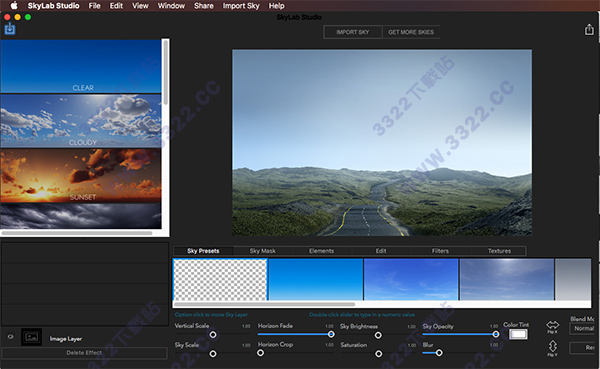Click the Horizon Crop slider handle
600x369 pixels.
point(260,353)
